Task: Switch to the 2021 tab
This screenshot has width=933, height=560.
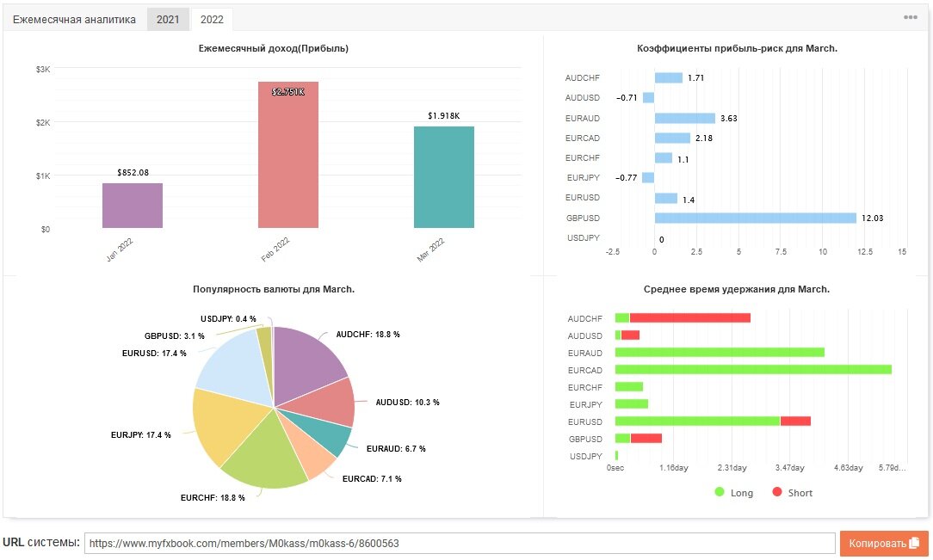Action: [x=168, y=20]
